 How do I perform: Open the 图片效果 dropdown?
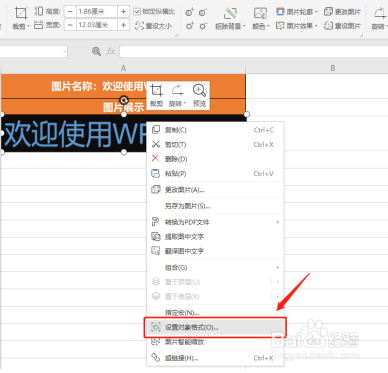point(296,26)
